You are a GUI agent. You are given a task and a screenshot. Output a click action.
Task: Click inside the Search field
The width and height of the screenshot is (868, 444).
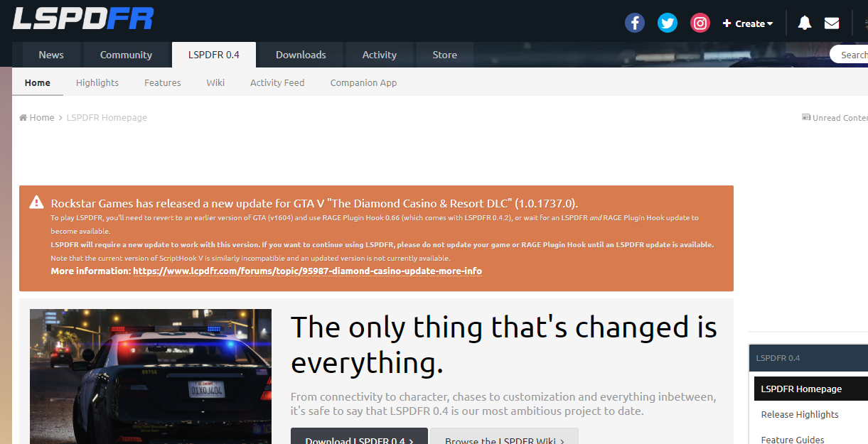click(x=850, y=55)
